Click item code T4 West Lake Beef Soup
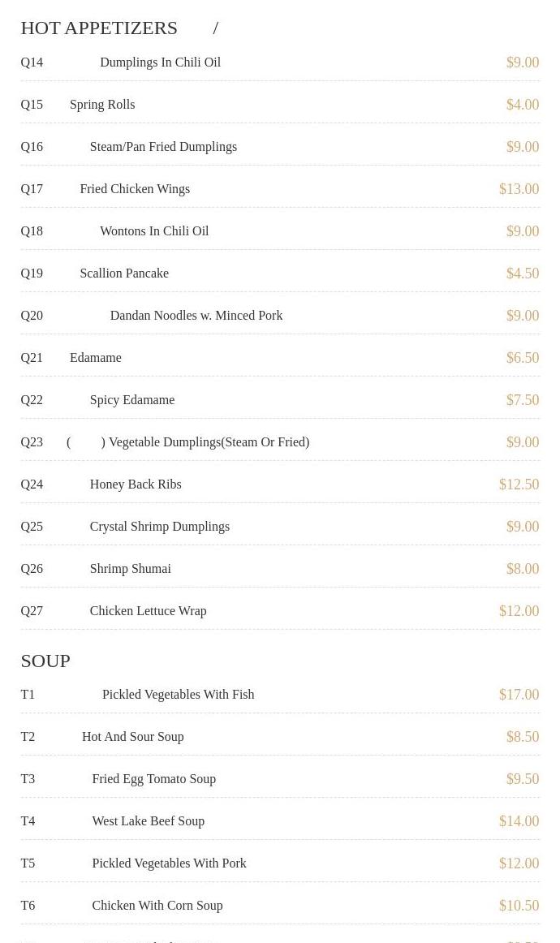Image resolution: width=560 pixels, height=943 pixels. tap(28, 821)
